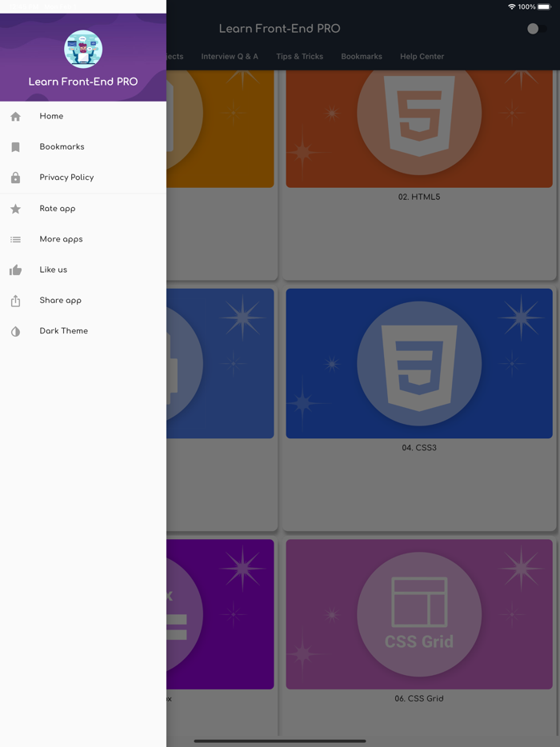Viewport: 560px width, 747px height.
Task: Open Bookmarks from the drawer menu
Action: (83, 146)
